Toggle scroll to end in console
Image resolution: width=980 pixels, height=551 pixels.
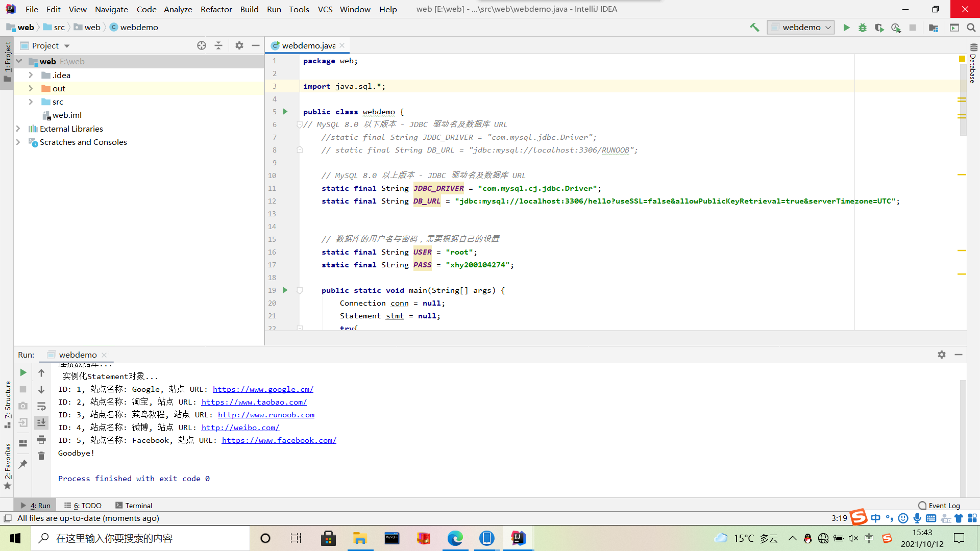pyautogui.click(x=41, y=422)
